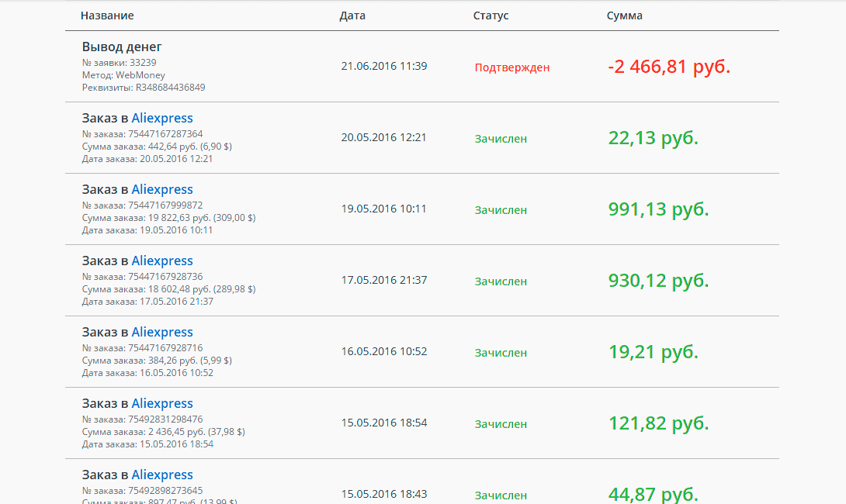Click the Название column header
Viewport: 846px width, 504px height.
click(x=107, y=16)
